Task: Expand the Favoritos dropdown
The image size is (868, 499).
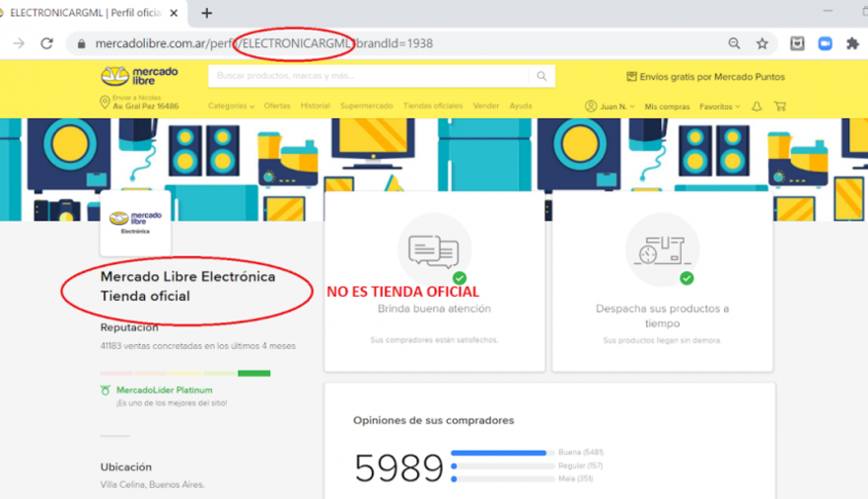Action: tap(719, 107)
